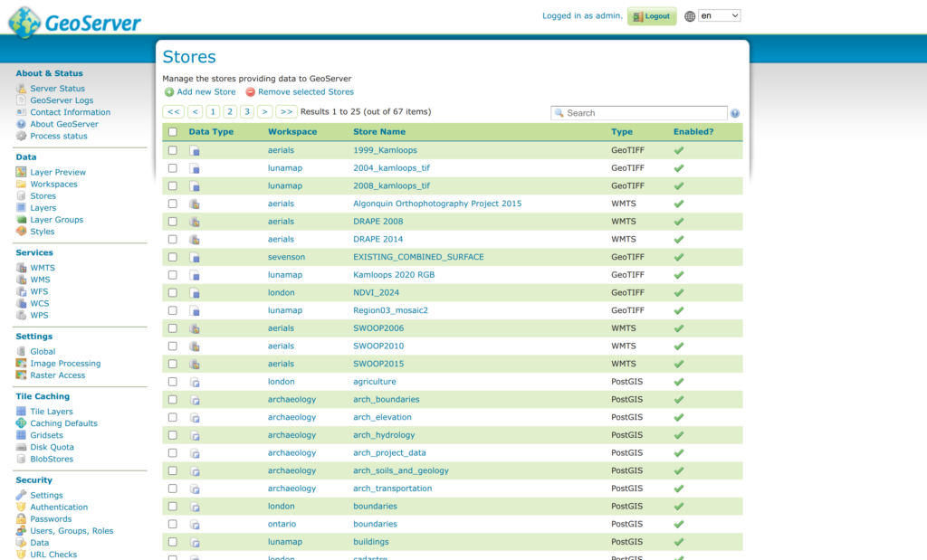Sort stores by Type column header
Image resolution: width=927 pixels, height=560 pixels.
tap(622, 132)
